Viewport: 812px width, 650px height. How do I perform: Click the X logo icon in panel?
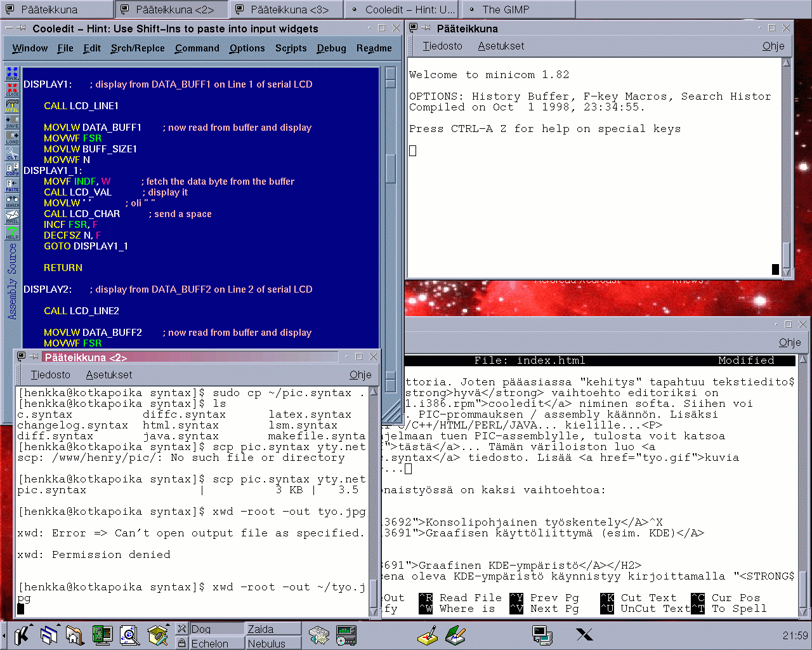(x=584, y=635)
